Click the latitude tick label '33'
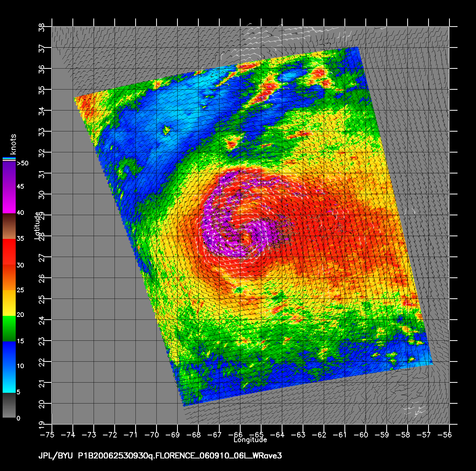Image resolution: width=476 pixels, height=471 pixels. [42, 132]
